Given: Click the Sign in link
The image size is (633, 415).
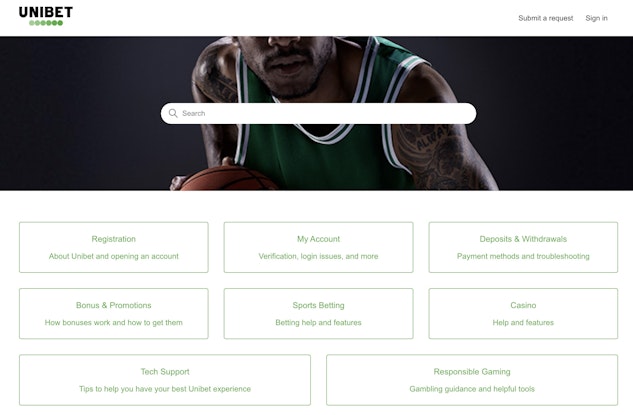Looking at the screenshot, I should point(596,18).
